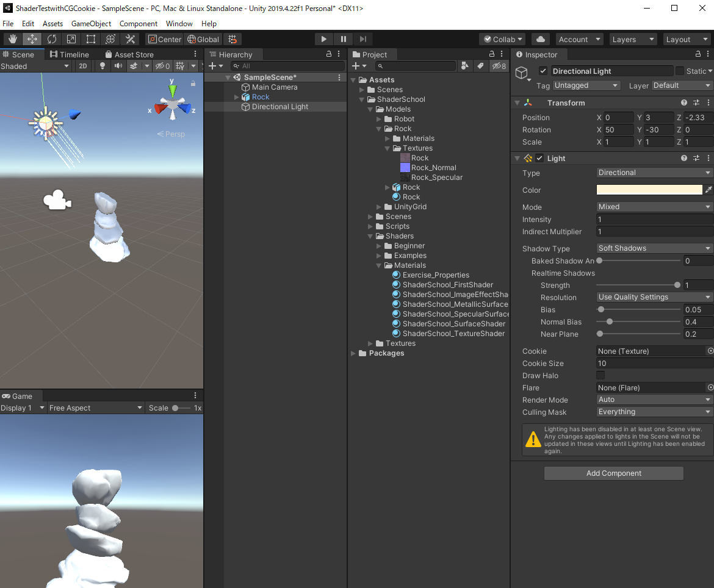This screenshot has height=588, width=714.
Task: Toggle grid snapping icon in toolbar
Action: pos(233,39)
